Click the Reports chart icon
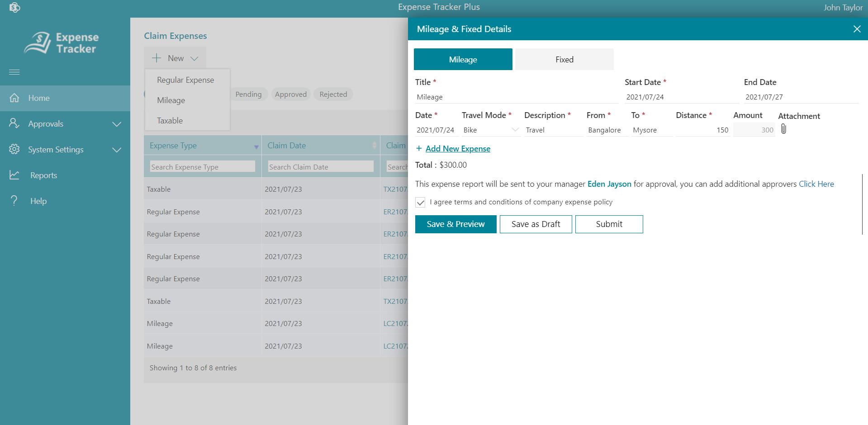This screenshot has width=868, height=425. pos(14,175)
